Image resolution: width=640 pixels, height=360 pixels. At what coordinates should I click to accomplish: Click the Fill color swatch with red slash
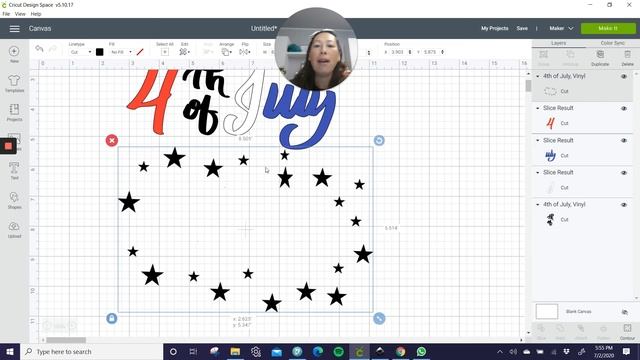[x=140, y=52]
